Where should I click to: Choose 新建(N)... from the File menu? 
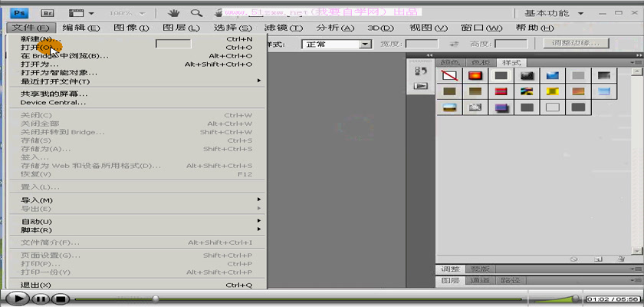pyautogui.click(x=138, y=39)
